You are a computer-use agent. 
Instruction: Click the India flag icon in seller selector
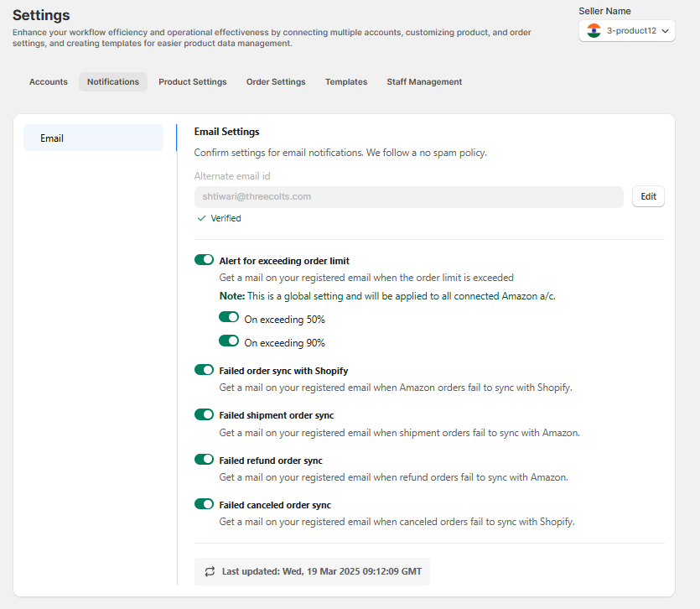click(x=594, y=31)
